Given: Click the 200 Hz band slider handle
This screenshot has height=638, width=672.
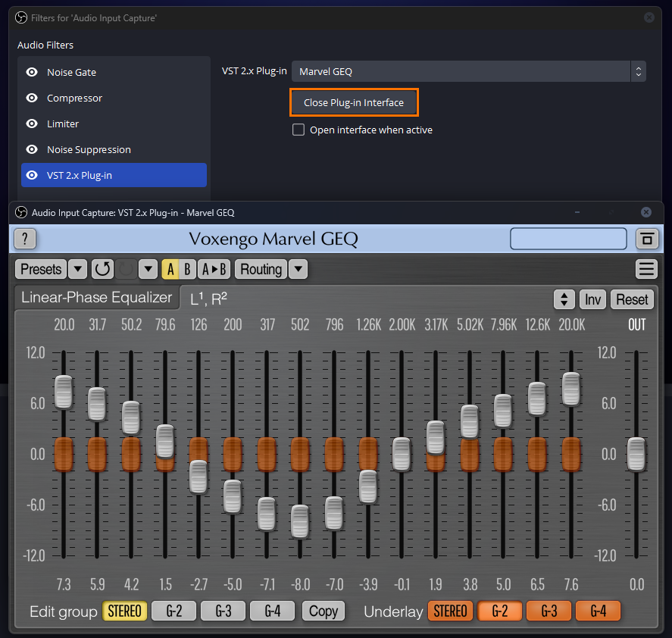Looking at the screenshot, I should click(x=233, y=496).
